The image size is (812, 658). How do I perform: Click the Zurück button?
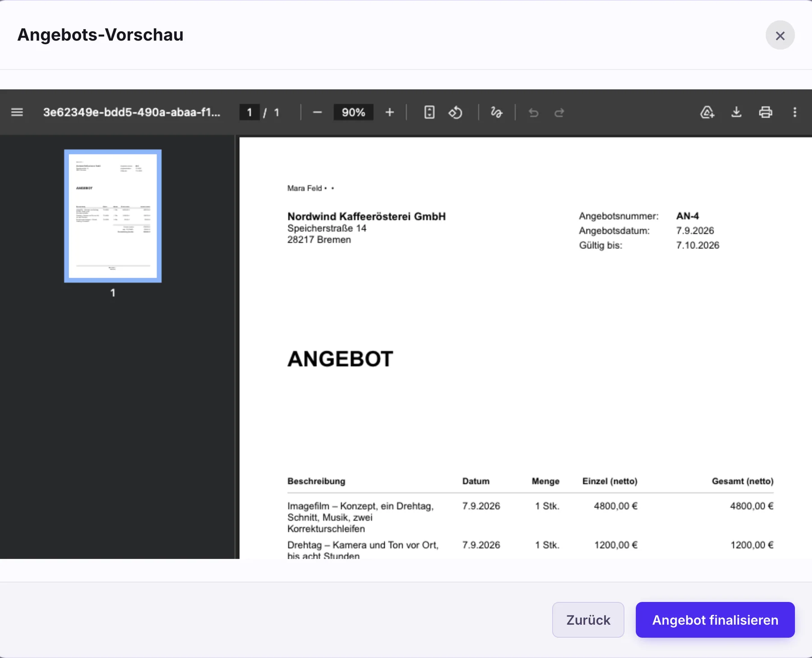[588, 620]
